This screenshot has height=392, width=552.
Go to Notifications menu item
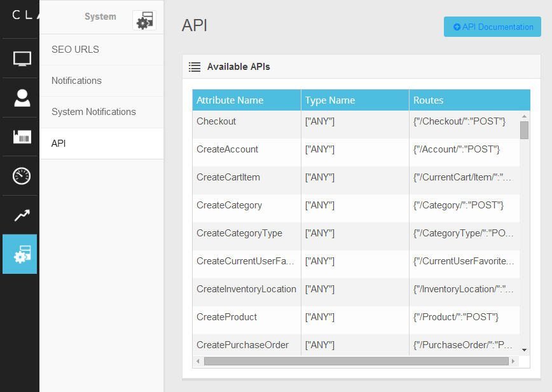(76, 81)
